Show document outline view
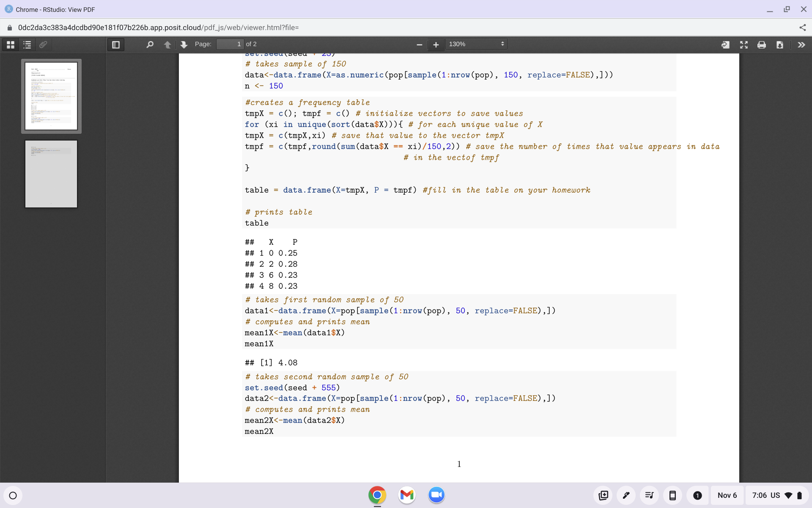The height and width of the screenshot is (508, 812). click(27, 44)
